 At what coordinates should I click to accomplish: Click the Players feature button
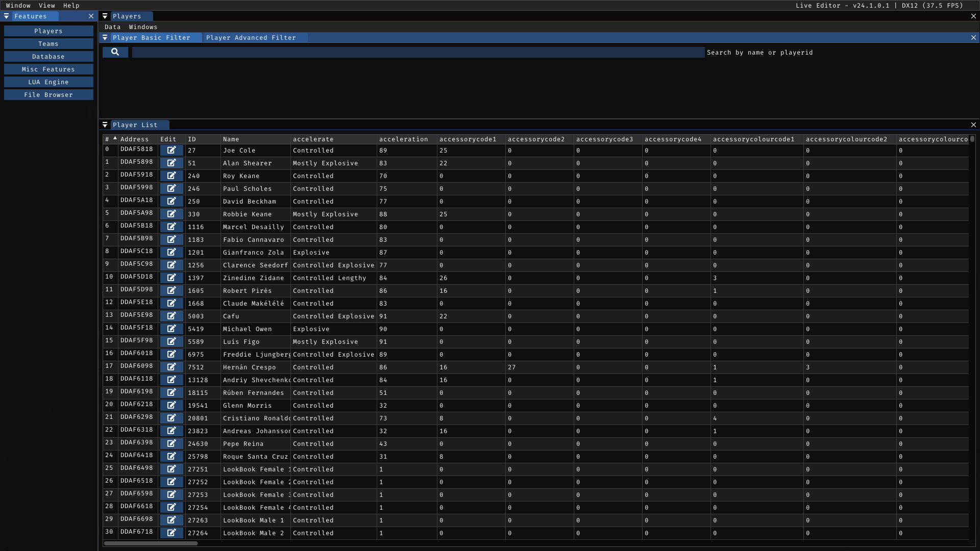(48, 31)
